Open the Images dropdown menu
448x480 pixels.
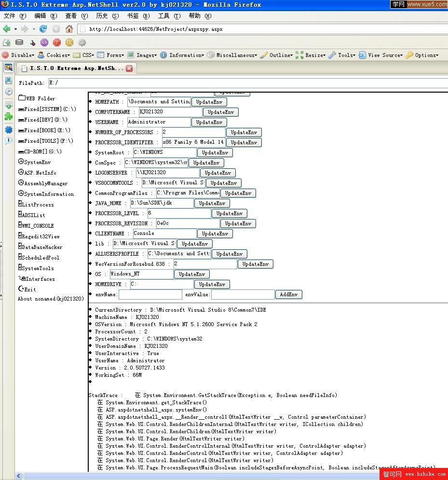(x=142, y=55)
